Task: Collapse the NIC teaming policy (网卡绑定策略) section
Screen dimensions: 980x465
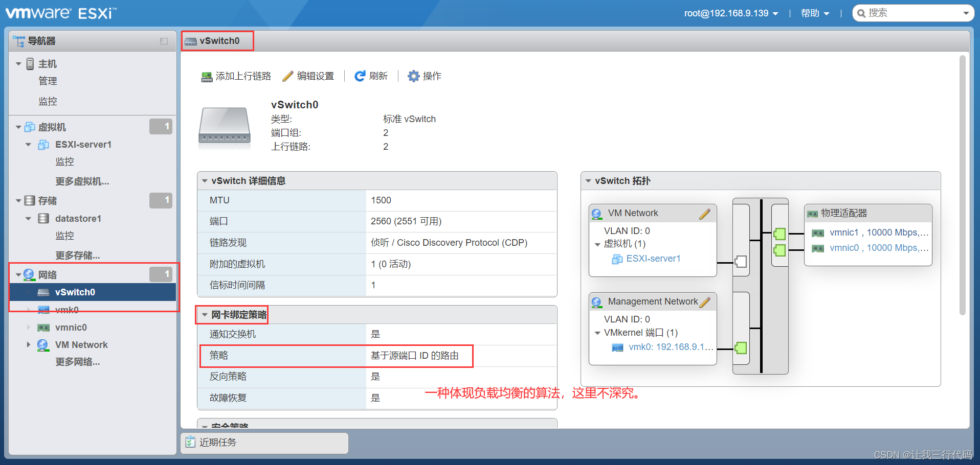Action: [205, 315]
